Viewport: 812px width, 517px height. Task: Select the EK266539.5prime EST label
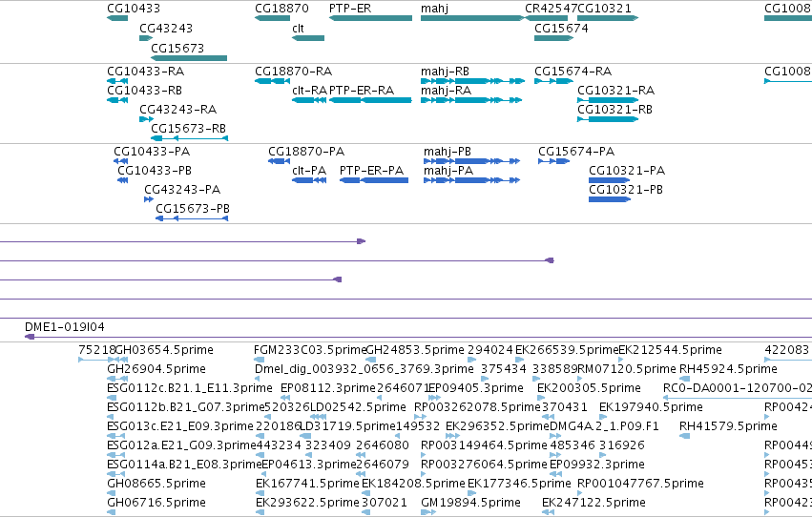[x=567, y=350]
